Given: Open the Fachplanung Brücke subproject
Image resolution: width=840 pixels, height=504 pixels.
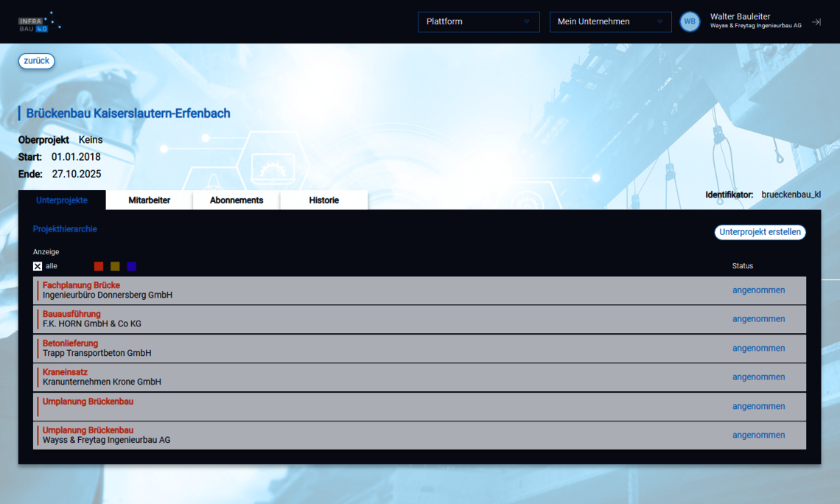Looking at the screenshot, I should tap(419, 290).
